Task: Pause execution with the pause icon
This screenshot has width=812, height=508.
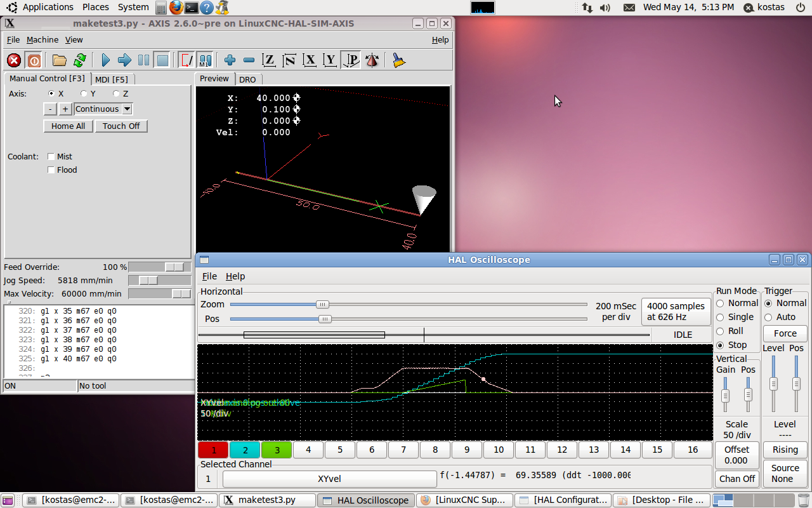Action: click(144, 60)
